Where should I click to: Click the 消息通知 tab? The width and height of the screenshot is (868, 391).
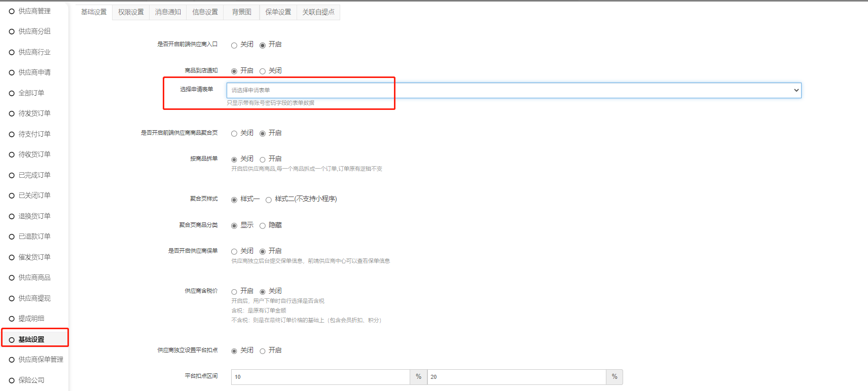[x=168, y=12]
